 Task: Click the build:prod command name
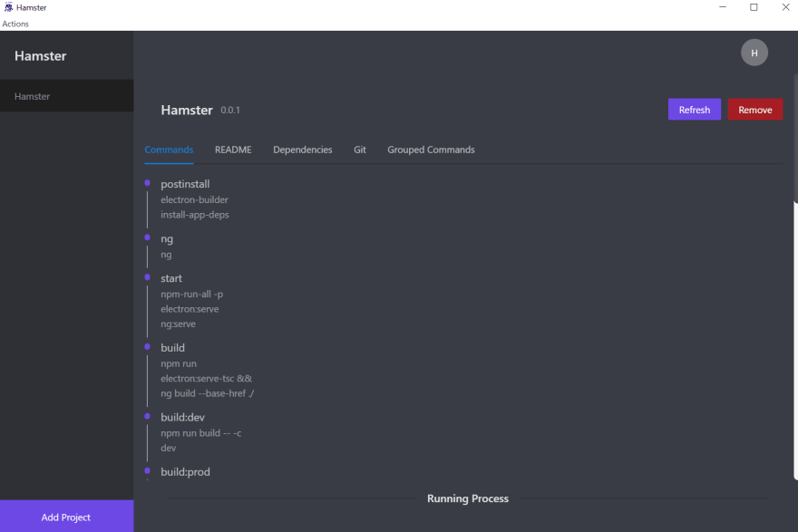185,472
